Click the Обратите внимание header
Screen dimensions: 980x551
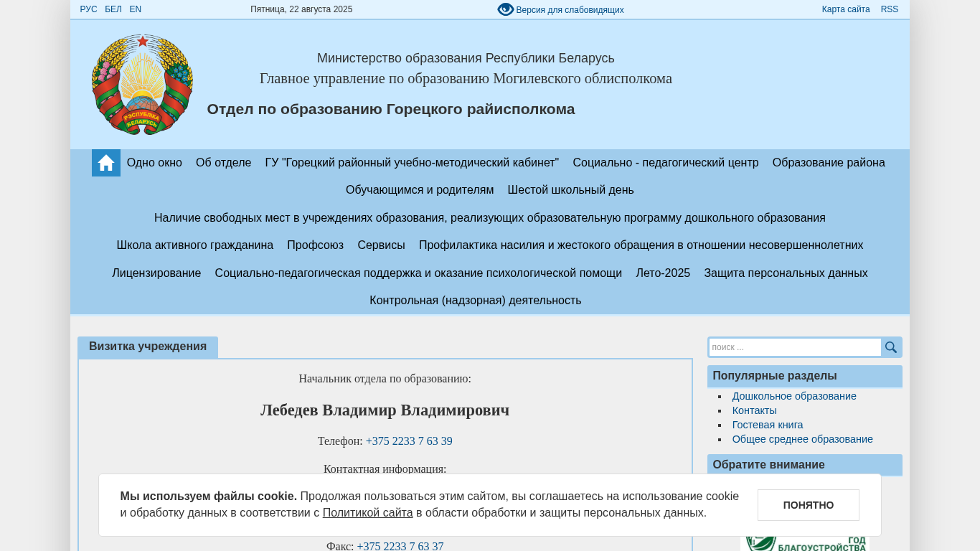pos(805,464)
